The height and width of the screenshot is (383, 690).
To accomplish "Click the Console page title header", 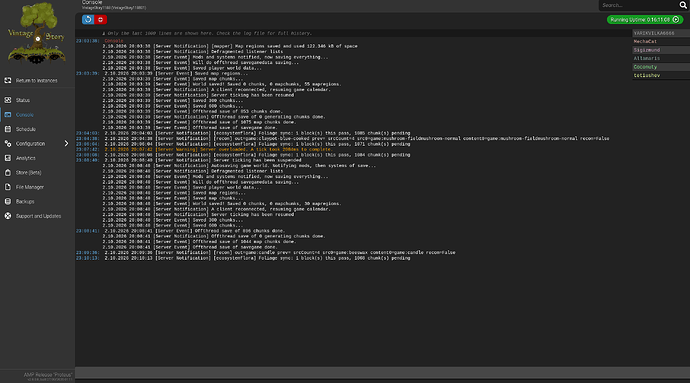I will tap(92, 3).
